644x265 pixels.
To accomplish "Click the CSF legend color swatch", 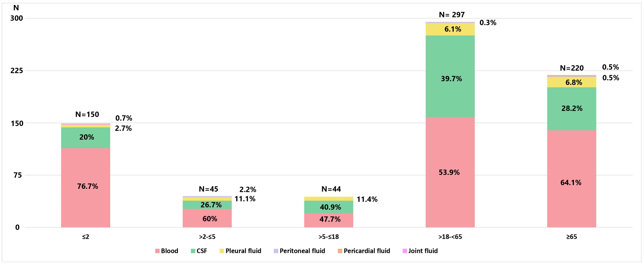I will coord(193,251).
